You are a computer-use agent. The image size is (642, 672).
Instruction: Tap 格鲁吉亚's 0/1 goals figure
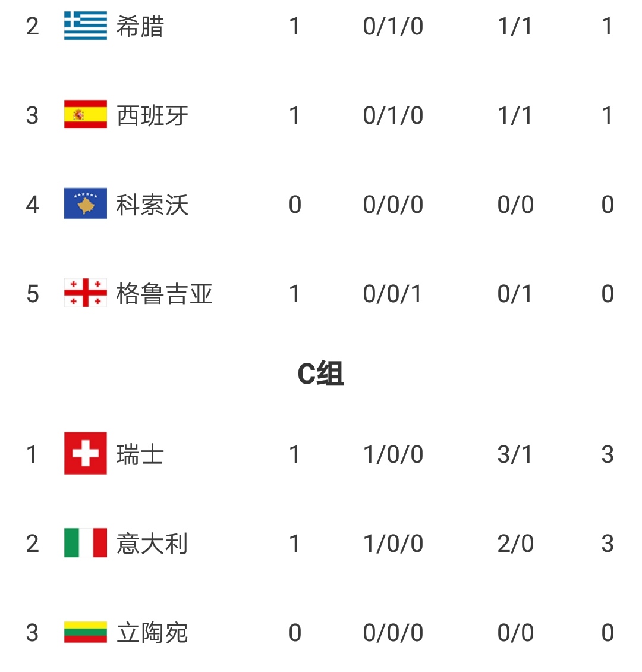[515, 294]
